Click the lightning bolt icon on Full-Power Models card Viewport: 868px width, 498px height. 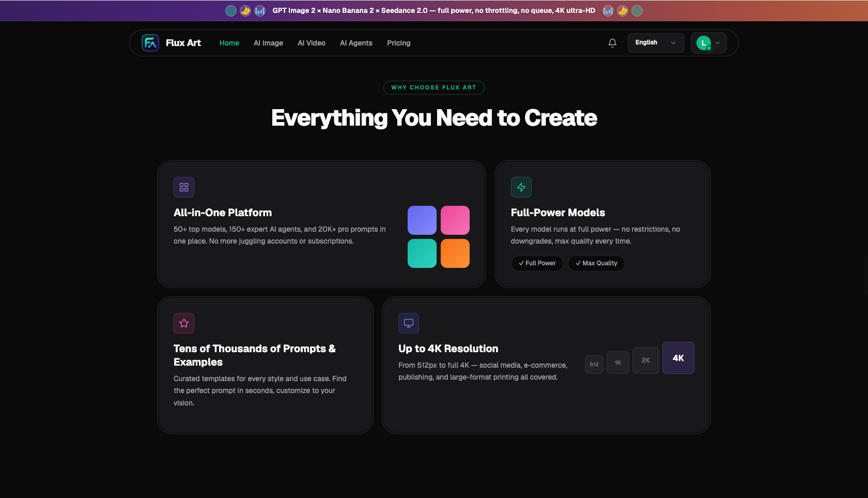[x=521, y=187]
